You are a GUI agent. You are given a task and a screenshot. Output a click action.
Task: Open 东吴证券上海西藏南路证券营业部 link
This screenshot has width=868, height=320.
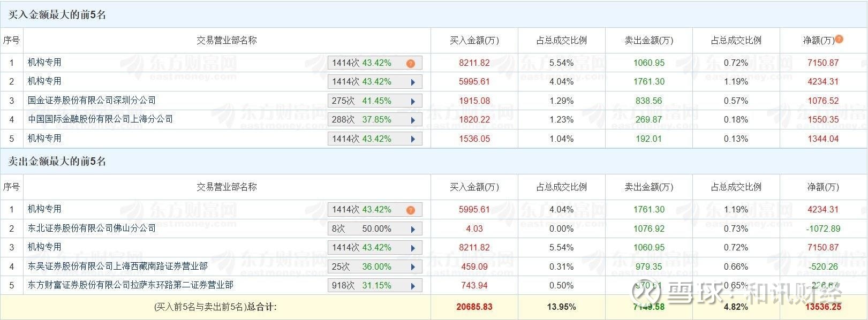[x=117, y=266]
